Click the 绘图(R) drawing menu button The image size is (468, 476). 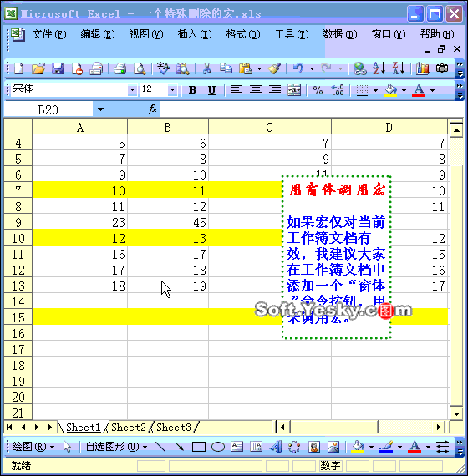coord(33,447)
